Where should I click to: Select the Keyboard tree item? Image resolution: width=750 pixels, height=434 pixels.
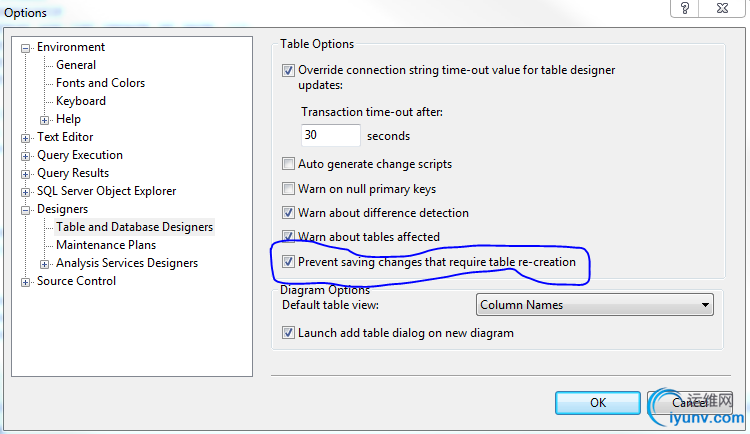click(x=81, y=101)
